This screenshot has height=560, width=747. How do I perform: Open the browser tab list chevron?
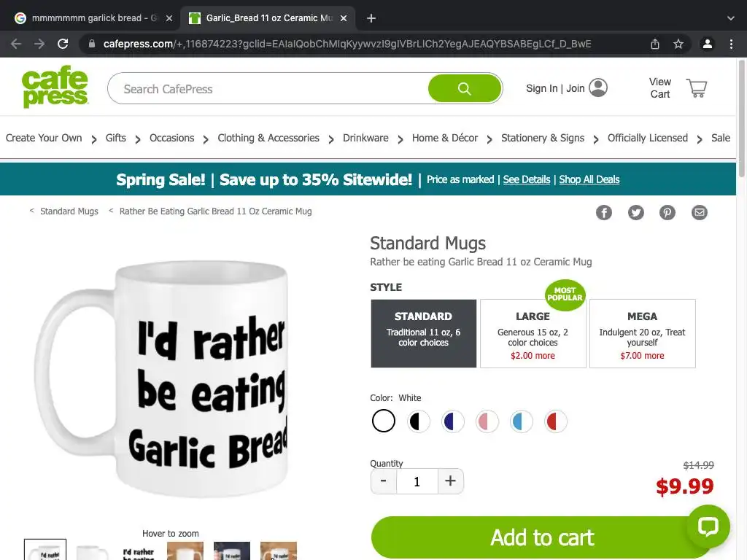coord(731,18)
